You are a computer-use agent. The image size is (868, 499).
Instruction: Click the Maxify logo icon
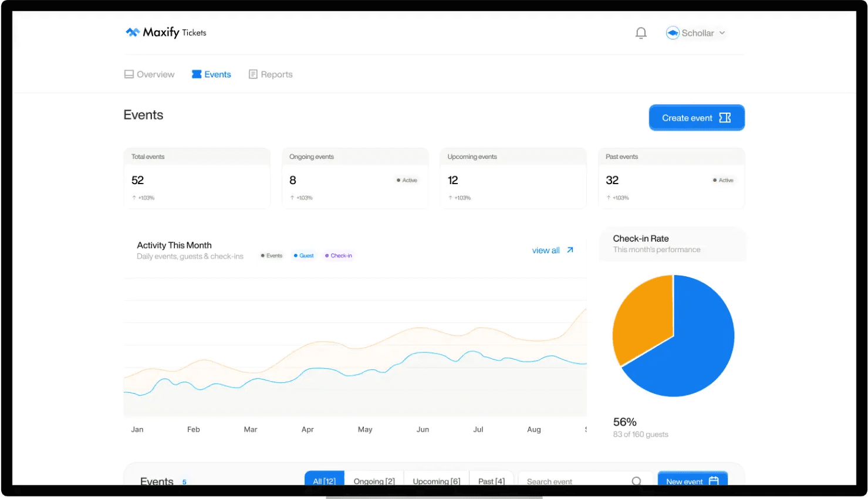[x=133, y=32]
